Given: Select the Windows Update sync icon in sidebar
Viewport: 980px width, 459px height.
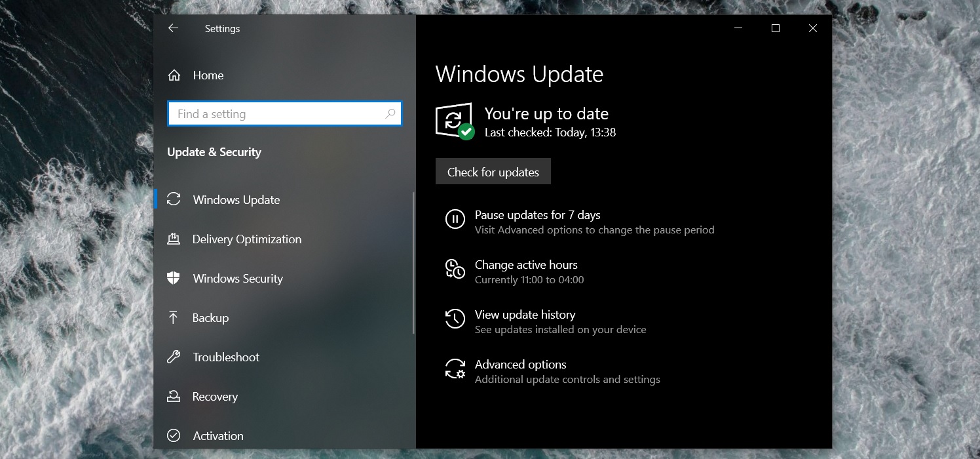Looking at the screenshot, I should point(174,199).
